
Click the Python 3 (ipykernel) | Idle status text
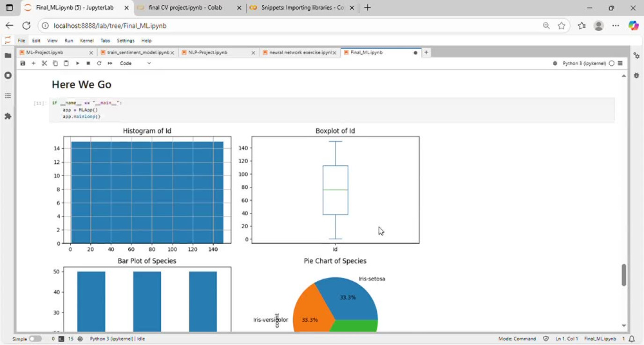[117, 339]
